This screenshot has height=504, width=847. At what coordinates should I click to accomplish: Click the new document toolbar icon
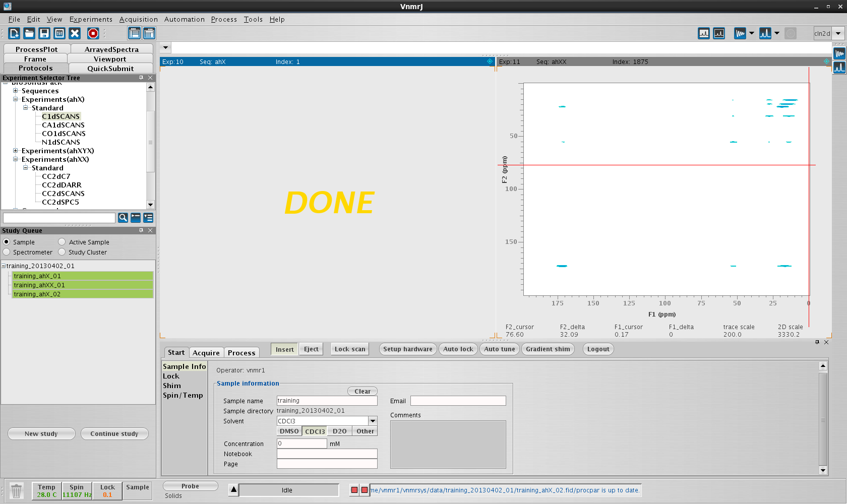[14, 33]
